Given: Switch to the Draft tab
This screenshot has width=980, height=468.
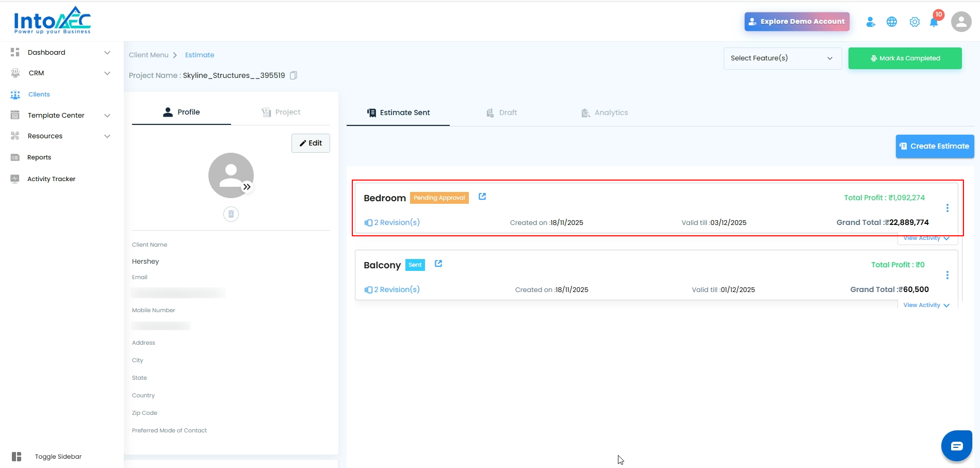Looking at the screenshot, I should tap(501, 112).
